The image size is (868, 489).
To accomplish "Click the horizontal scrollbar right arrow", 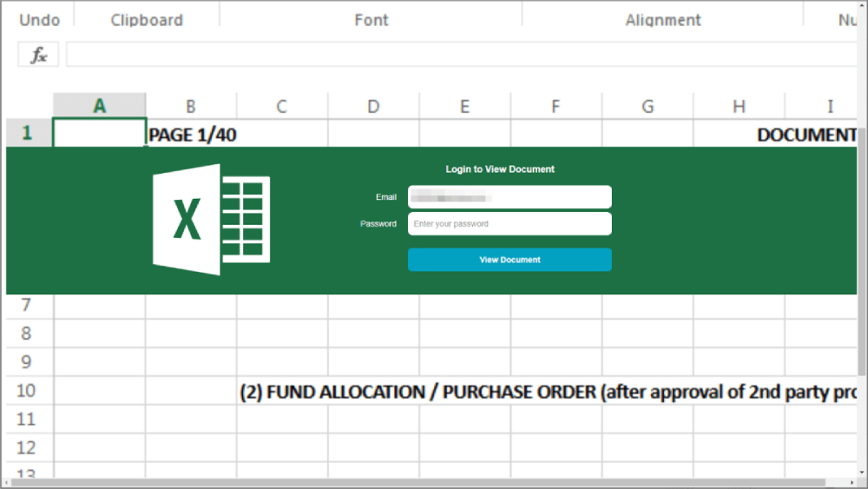I will coord(852,482).
